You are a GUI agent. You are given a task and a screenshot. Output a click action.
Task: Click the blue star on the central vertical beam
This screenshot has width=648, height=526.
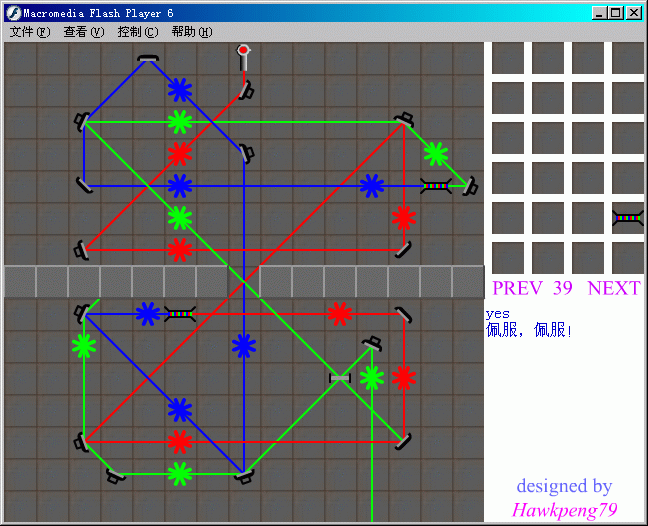(x=243, y=346)
